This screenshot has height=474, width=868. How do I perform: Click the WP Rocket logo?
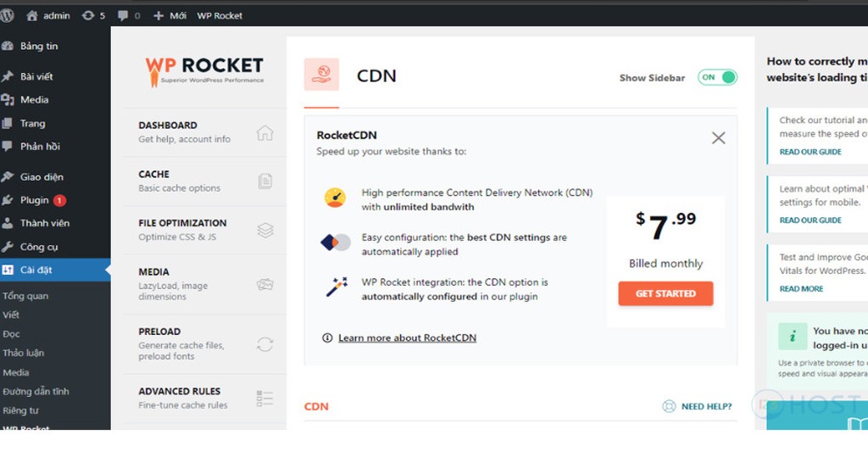pos(204,71)
